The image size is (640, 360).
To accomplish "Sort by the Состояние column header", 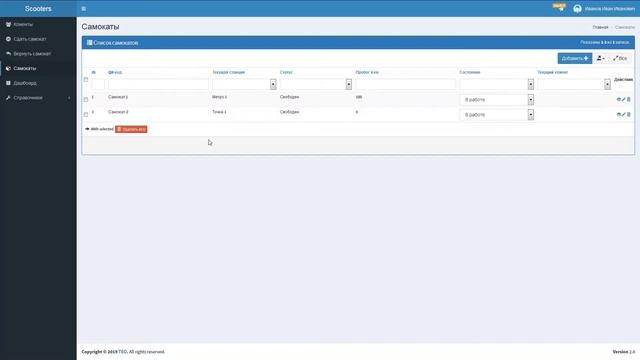I will click(x=470, y=72).
